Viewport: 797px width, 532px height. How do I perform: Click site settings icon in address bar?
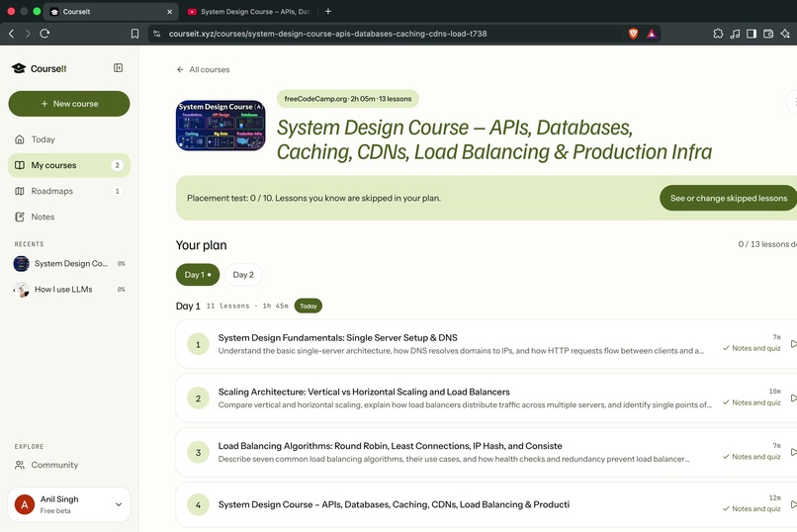click(157, 34)
